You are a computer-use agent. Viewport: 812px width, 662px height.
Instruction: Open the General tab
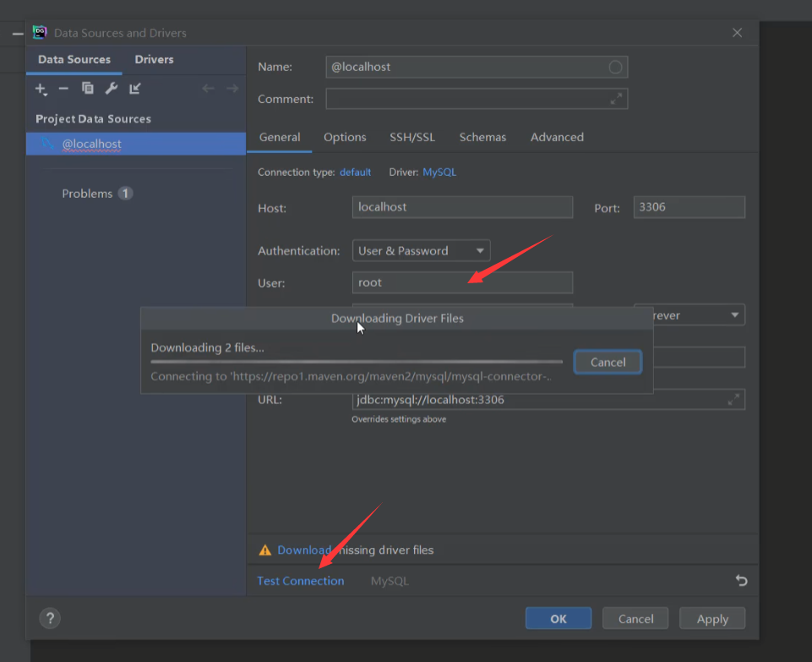[280, 137]
